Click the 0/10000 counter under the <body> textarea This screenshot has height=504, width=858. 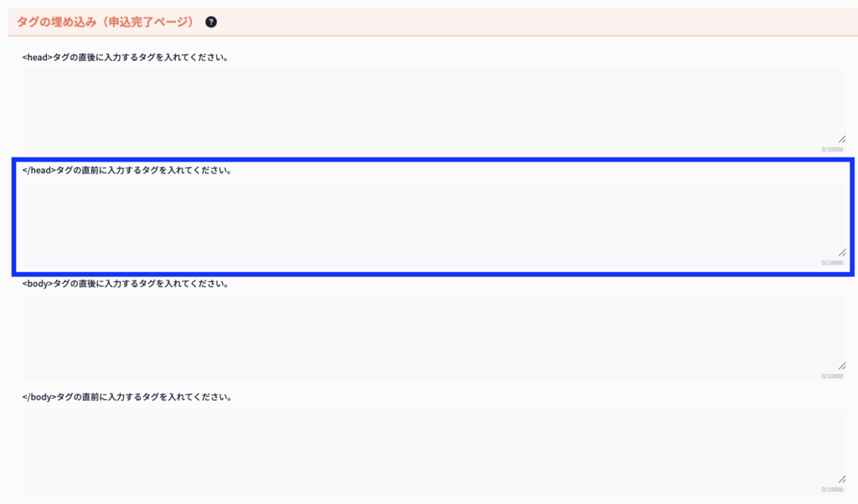tap(832, 377)
